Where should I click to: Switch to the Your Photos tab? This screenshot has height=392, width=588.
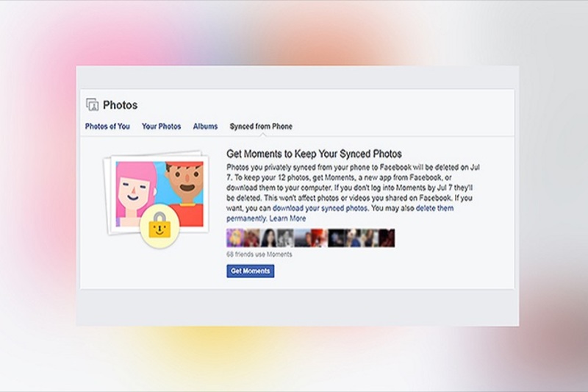coord(161,126)
